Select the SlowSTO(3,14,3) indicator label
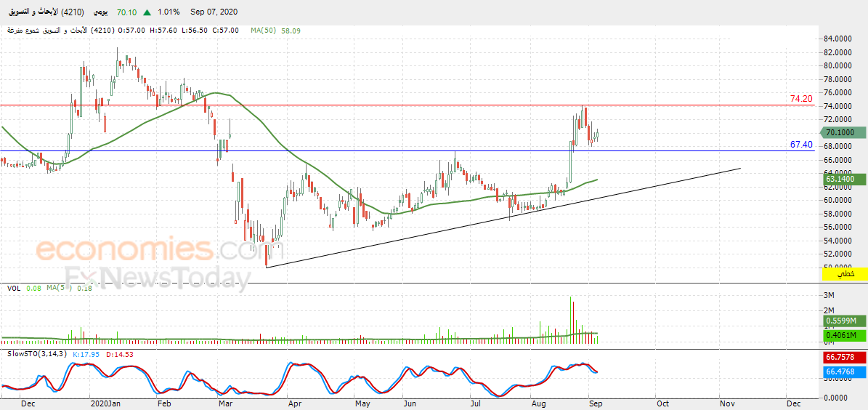The height and width of the screenshot is (410, 868). (x=35, y=354)
